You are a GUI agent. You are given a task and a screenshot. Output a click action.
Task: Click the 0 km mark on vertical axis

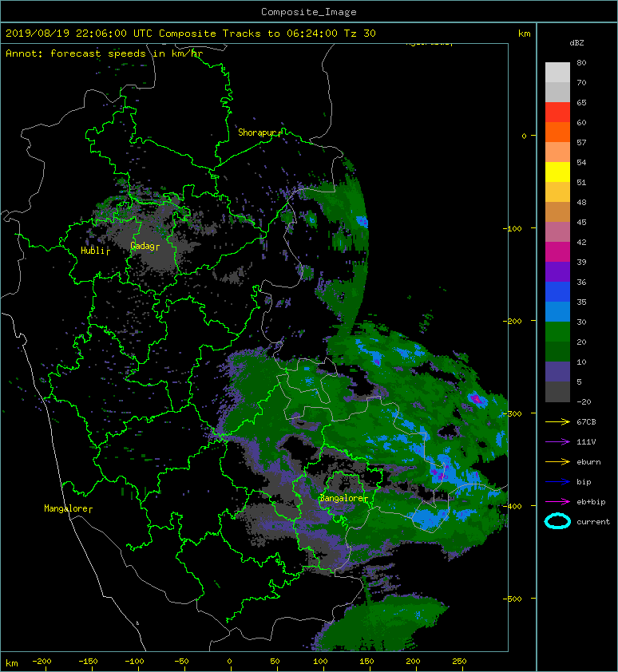[x=524, y=136]
